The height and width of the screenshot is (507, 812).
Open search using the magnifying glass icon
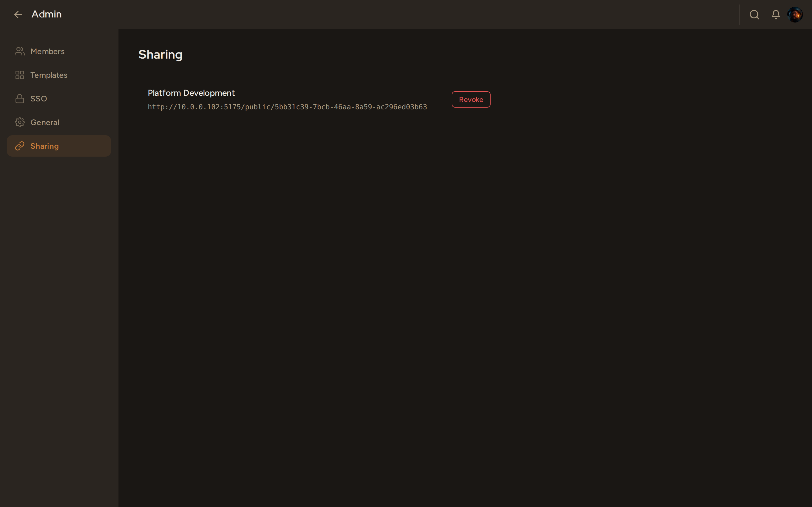tap(754, 14)
